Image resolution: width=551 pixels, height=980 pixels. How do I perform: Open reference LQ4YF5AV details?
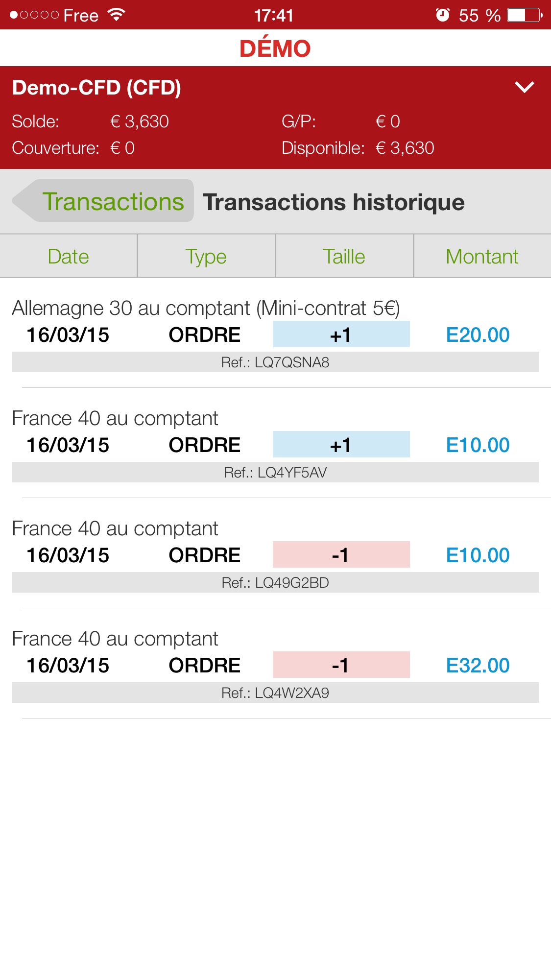(275, 473)
